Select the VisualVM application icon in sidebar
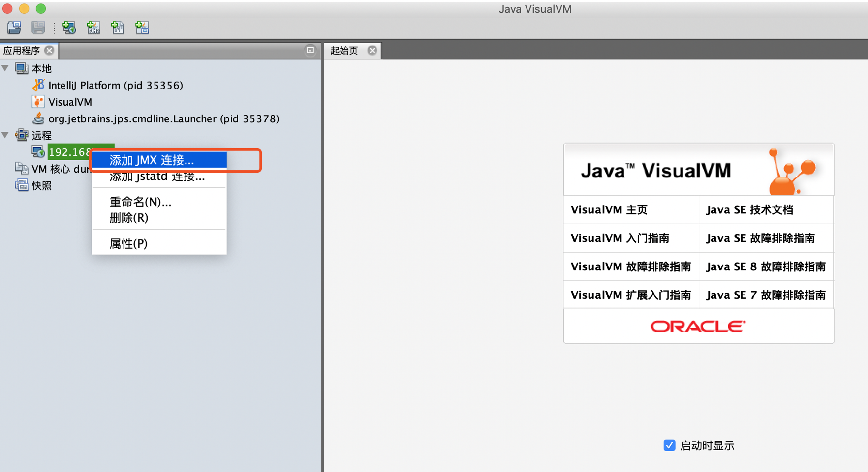Screen dimensions: 868x472 coord(38,101)
